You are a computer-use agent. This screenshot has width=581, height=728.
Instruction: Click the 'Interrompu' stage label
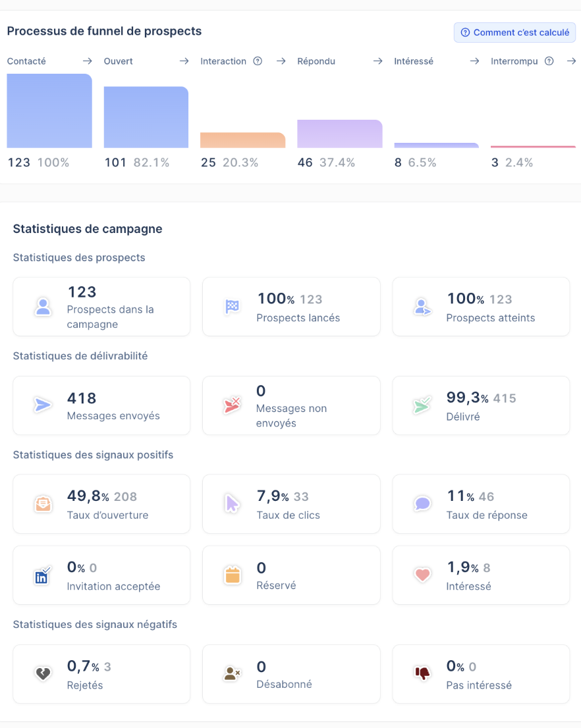tap(514, 61)
